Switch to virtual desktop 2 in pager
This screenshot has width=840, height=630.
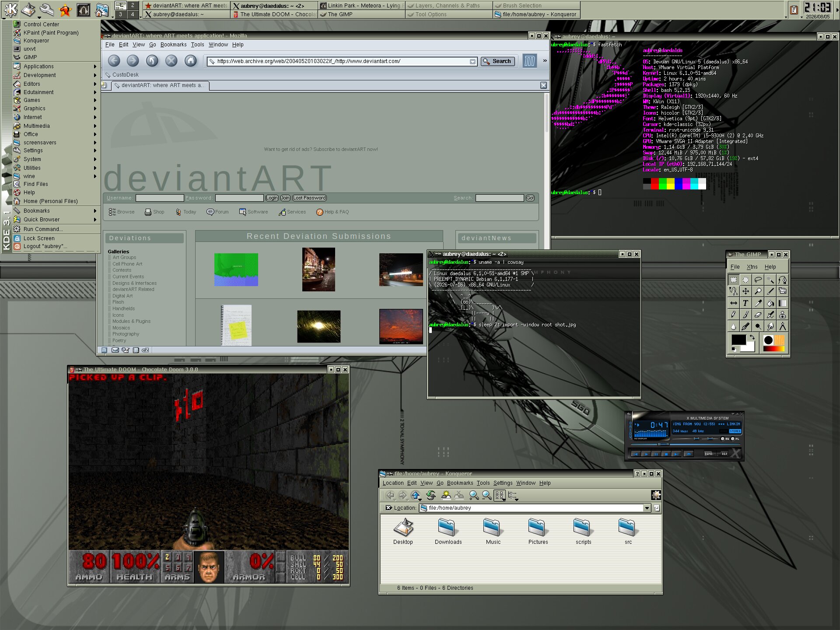point(133,5)
